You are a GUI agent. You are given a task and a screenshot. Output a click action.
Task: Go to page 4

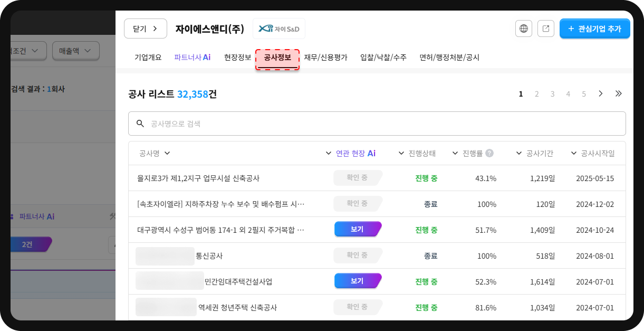coord(568,94)
